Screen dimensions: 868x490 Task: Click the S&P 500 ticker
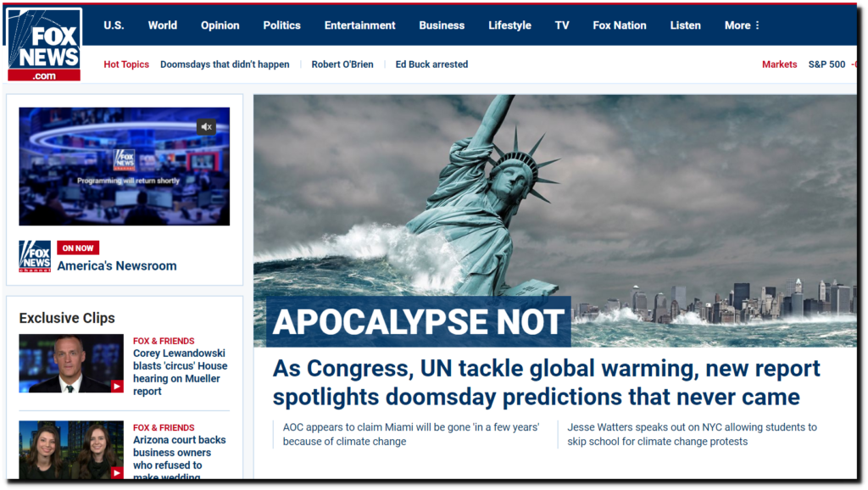click(826, 64)
